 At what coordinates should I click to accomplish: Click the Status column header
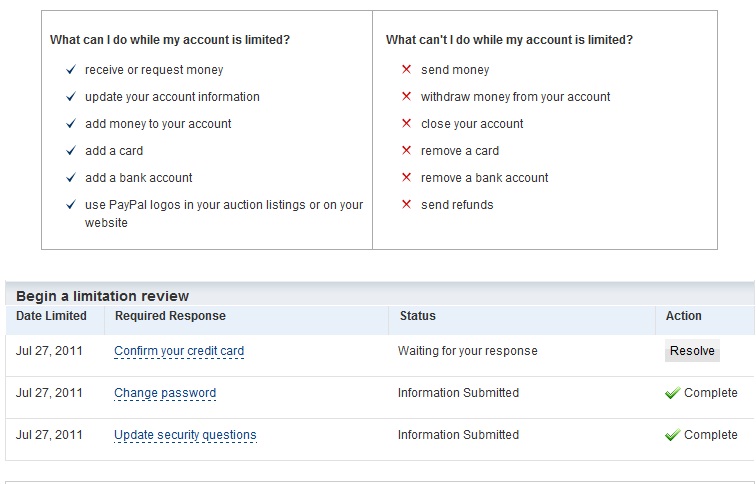click(x=417, y=316)
